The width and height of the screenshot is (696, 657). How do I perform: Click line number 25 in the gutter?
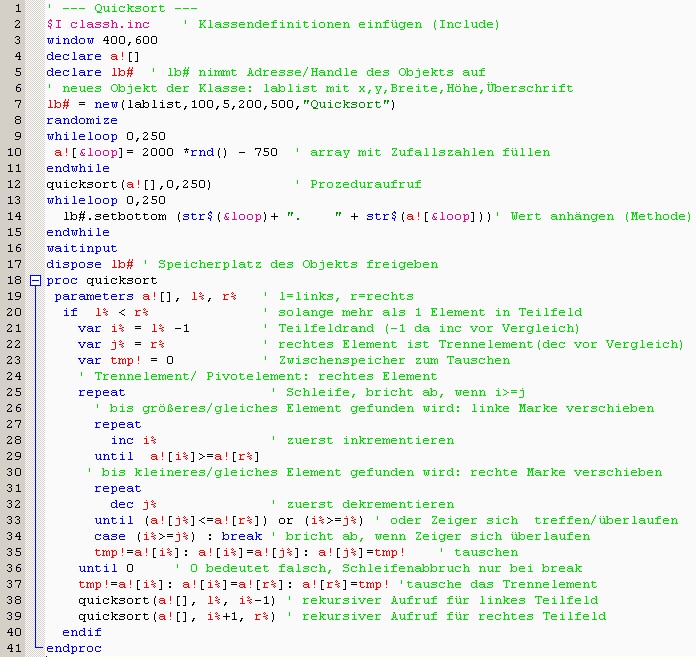point(14,392)
